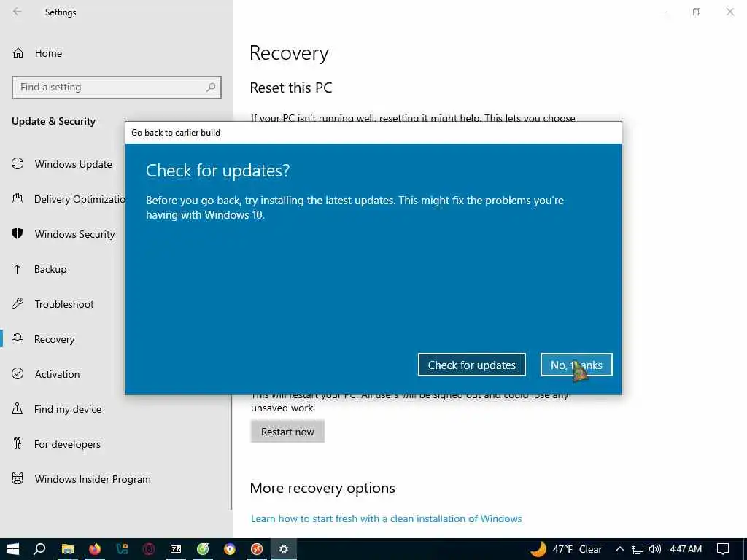
Task: Click the Activation checkmark icon
Action: point(18,373)
